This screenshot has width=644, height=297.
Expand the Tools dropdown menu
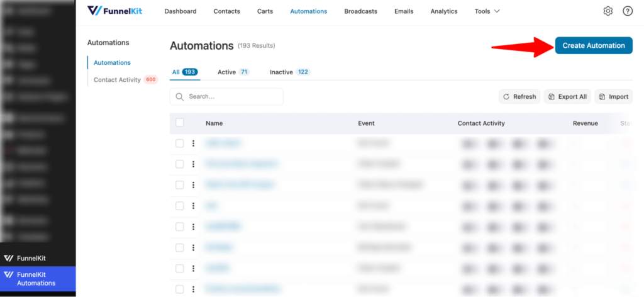pyautogui.click(x=487, y=11)
